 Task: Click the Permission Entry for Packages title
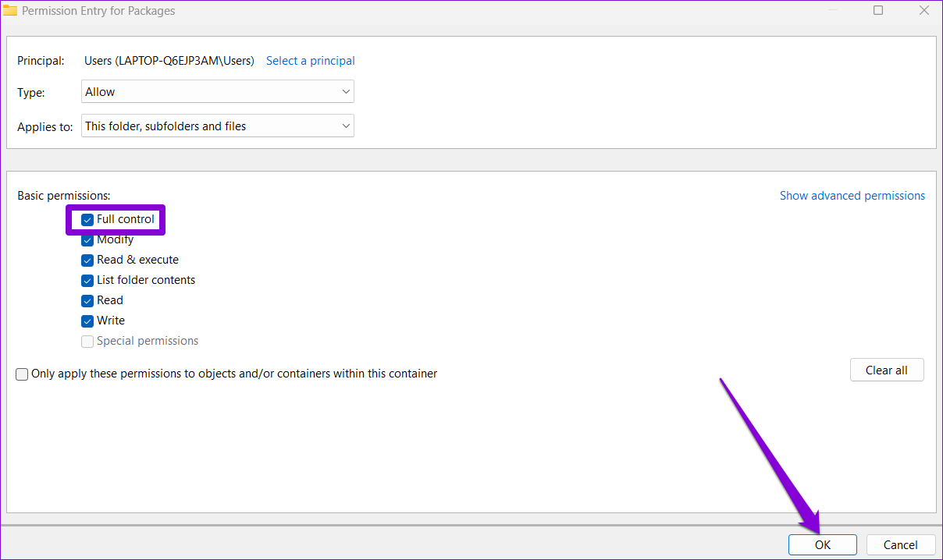pyautogui.click(x=98, y=11)
